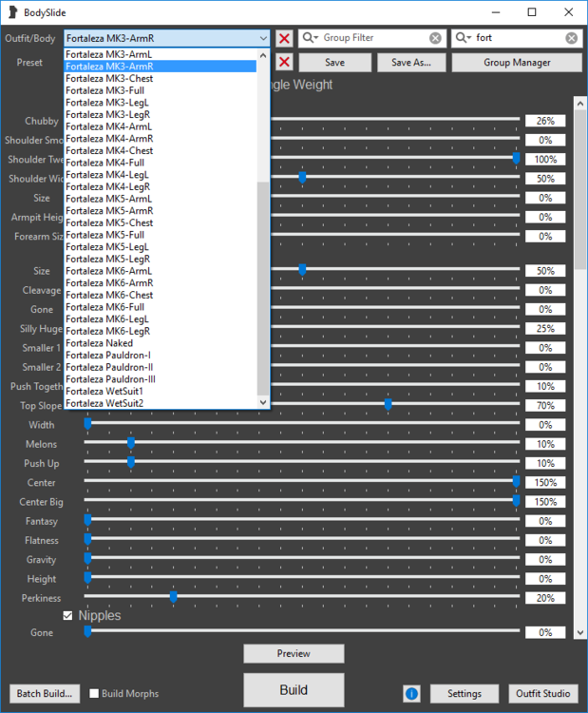Select Fortaleza MK4-LegR entry
The height and width of the screenshot is (713, 588).
coord(161,187)
